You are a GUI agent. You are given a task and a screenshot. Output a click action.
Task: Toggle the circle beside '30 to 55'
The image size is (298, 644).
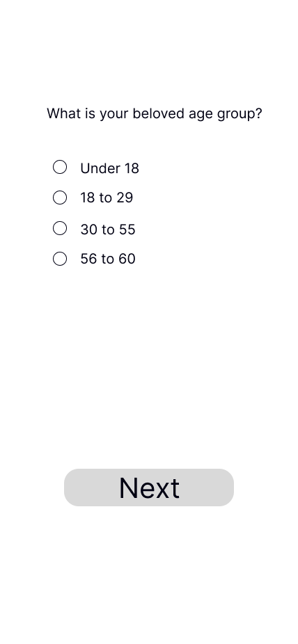(60, 228)
